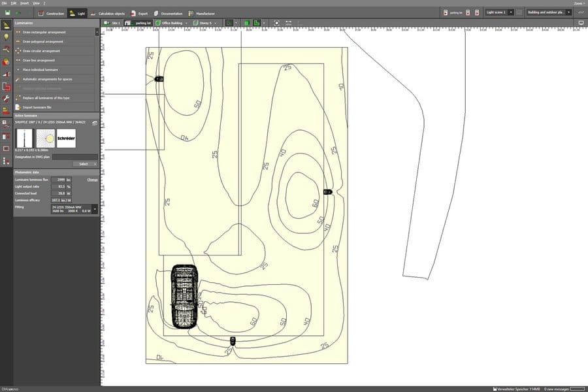Click the monitor display icon at top right
The image size is (588, 392).
[581, 23]
